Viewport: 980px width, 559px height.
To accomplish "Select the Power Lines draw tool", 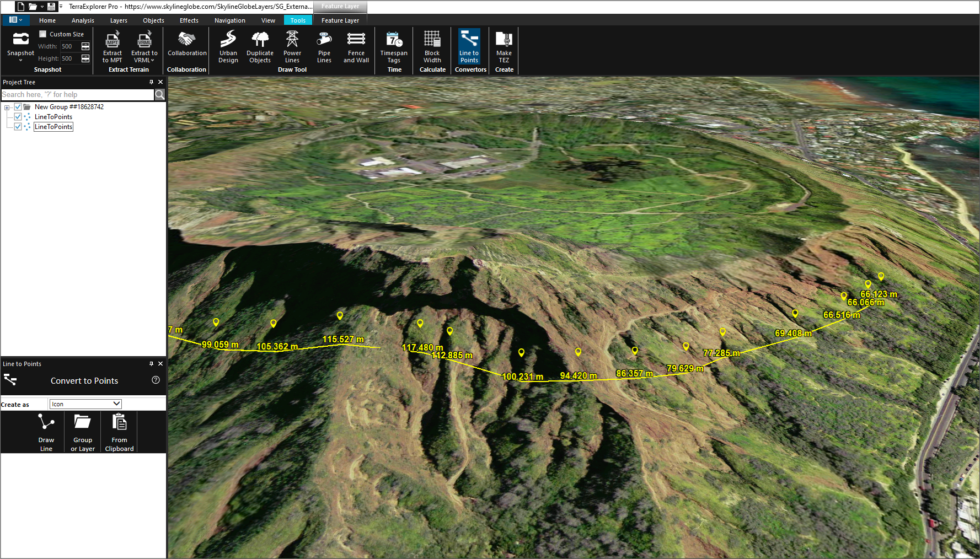I will click(292, 47).
